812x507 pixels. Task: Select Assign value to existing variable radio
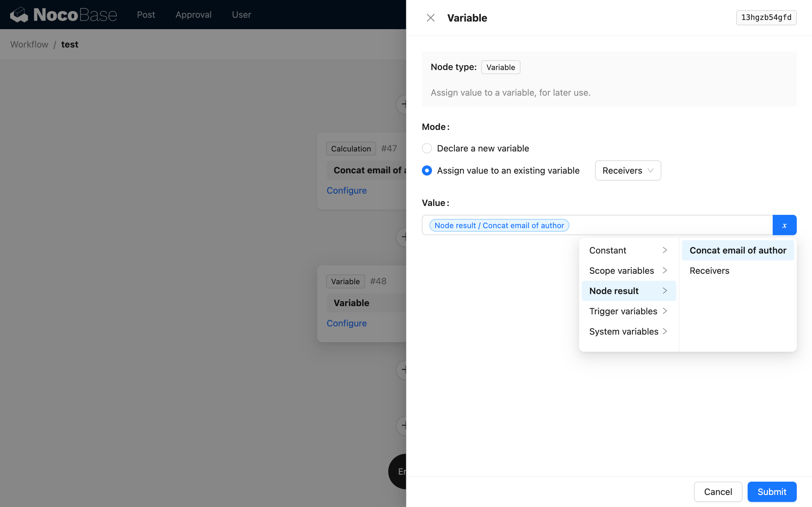pyautogui.click(x=427, y=170)
